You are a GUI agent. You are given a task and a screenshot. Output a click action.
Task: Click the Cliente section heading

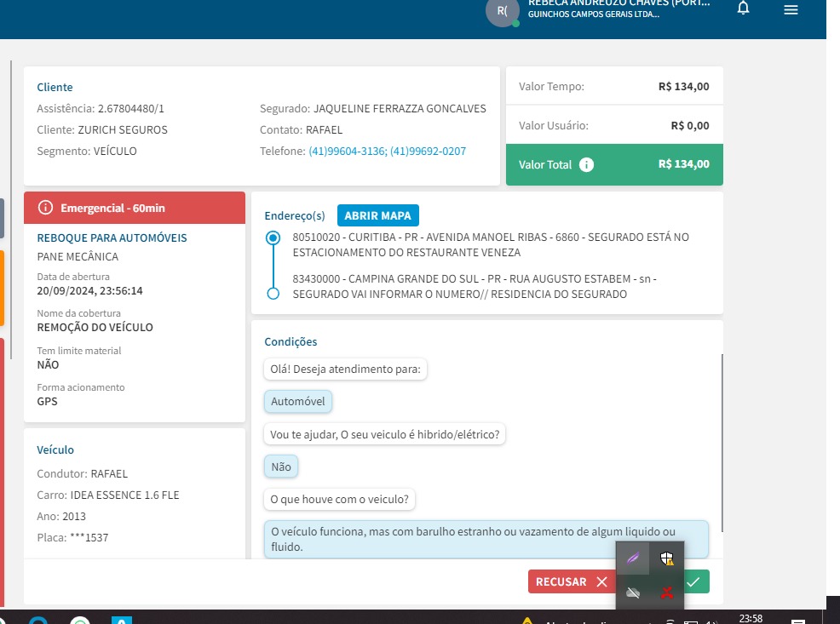(55, 87)
